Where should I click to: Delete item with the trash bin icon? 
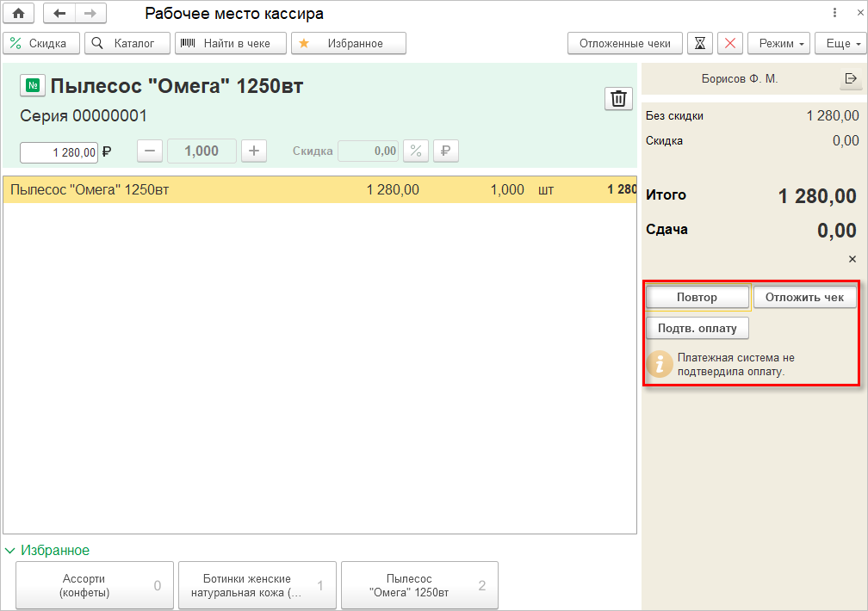(618, 99)
